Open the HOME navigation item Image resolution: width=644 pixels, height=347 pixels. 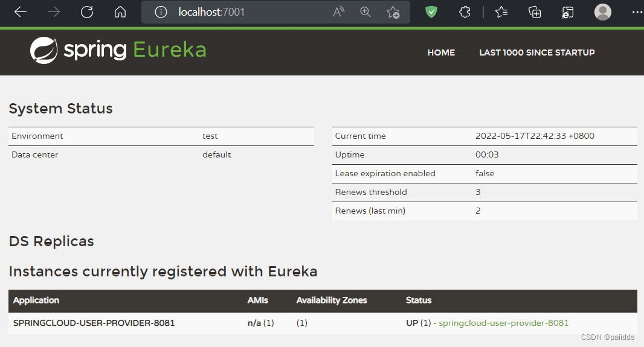pos(441,53)
